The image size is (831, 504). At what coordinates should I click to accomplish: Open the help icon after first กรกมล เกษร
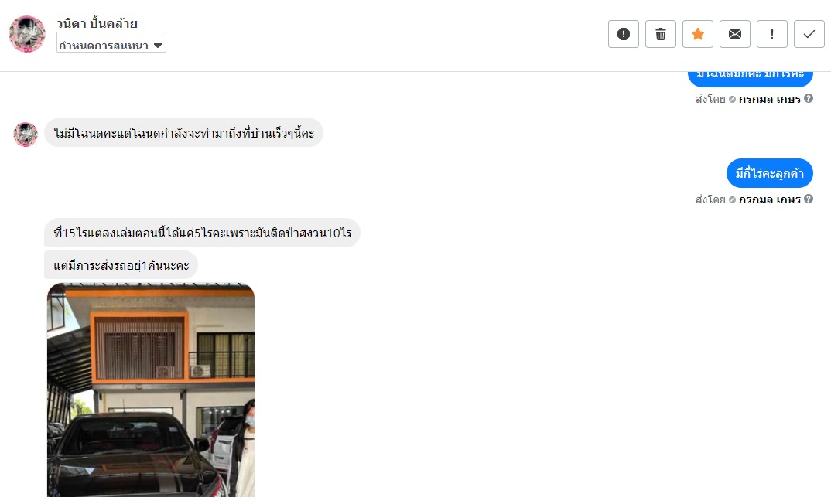pos(809,98)
